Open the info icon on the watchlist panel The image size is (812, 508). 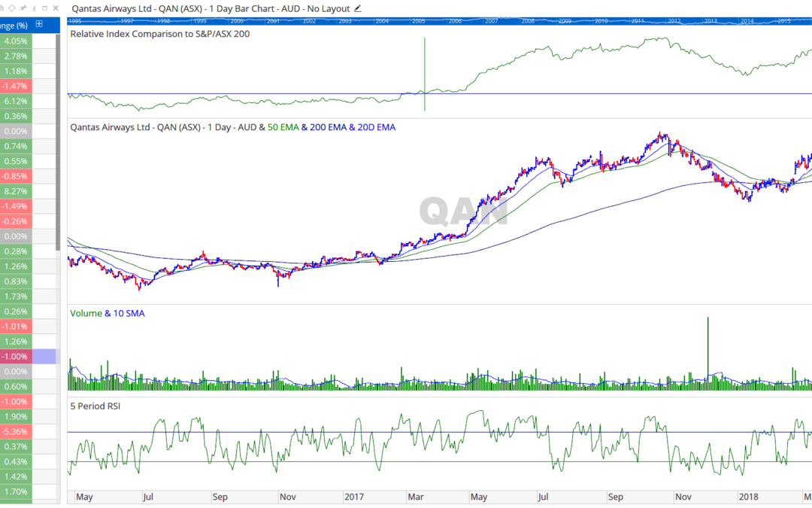tap(34, 8)
